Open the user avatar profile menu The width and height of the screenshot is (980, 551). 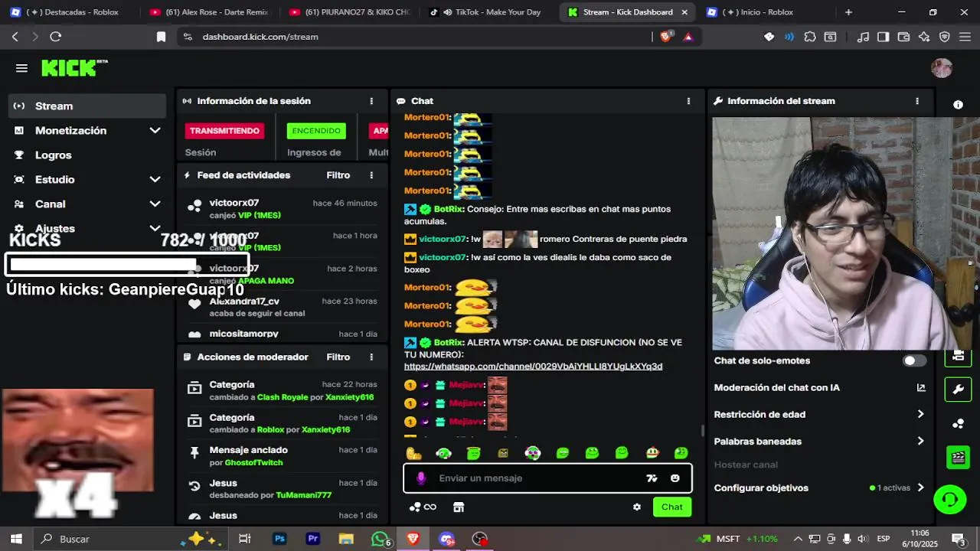tap(942, 68)
